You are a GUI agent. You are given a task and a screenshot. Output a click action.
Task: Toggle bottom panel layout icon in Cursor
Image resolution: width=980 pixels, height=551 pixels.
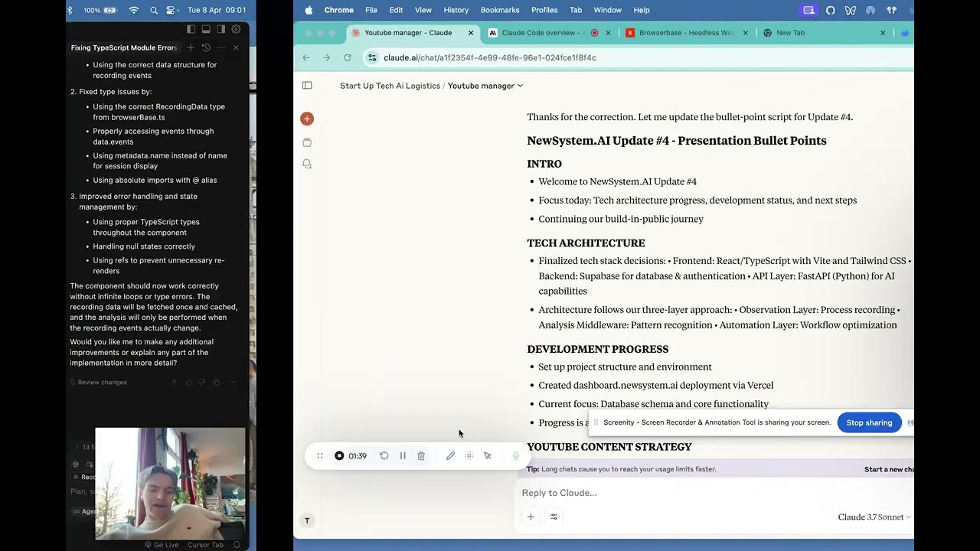206,29
